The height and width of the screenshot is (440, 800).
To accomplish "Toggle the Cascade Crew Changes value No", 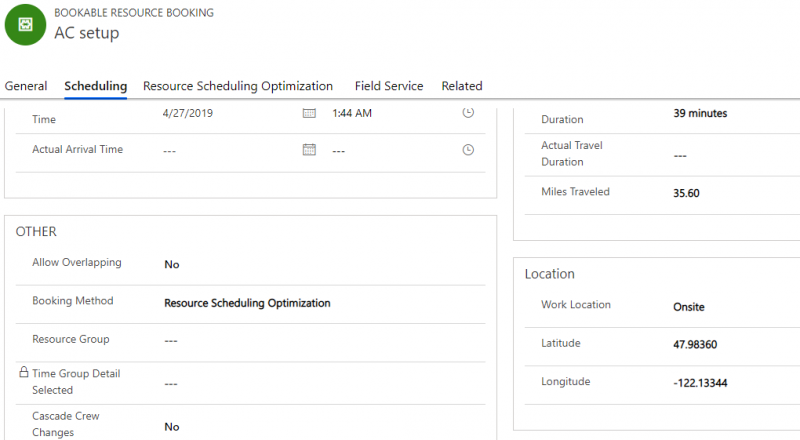I will (172, 427).
